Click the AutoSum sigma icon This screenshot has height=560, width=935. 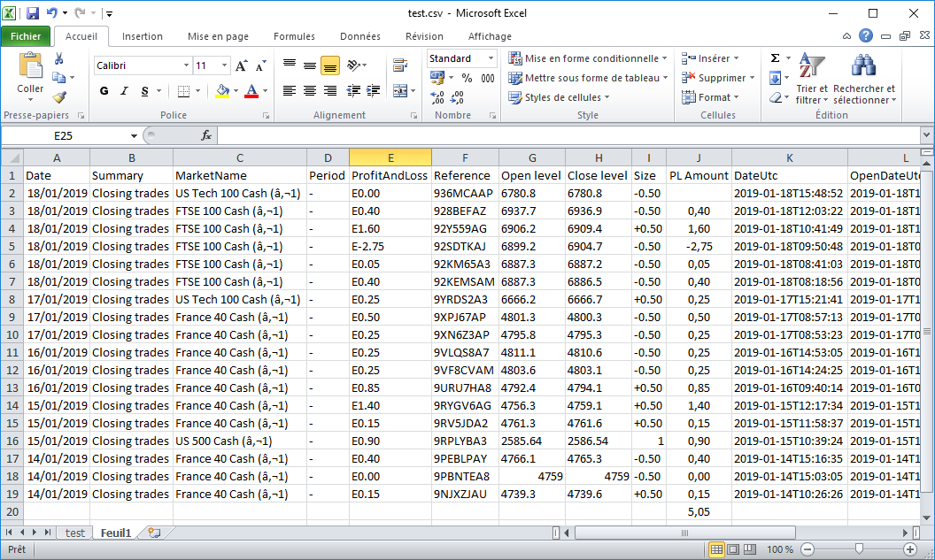(x=775, y=58)
